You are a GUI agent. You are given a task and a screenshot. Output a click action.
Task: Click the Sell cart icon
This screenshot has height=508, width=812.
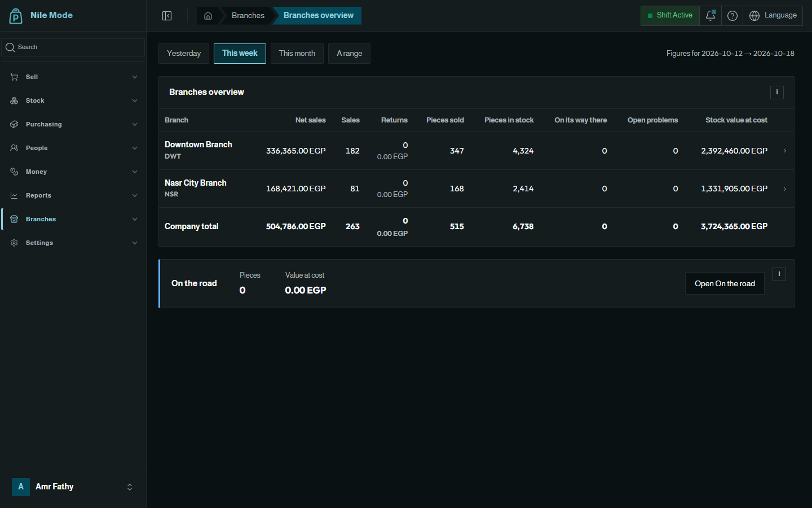[14, 77]
